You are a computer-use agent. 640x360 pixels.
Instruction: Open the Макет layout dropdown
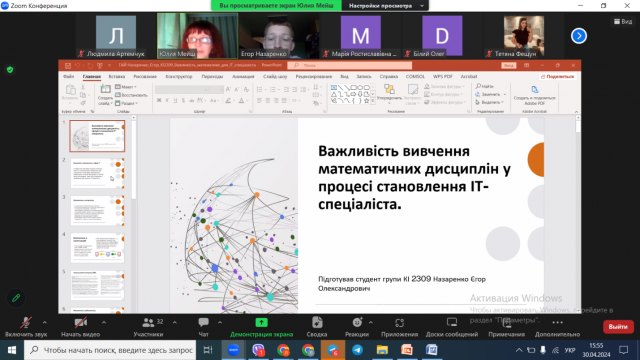click(126, 87)
